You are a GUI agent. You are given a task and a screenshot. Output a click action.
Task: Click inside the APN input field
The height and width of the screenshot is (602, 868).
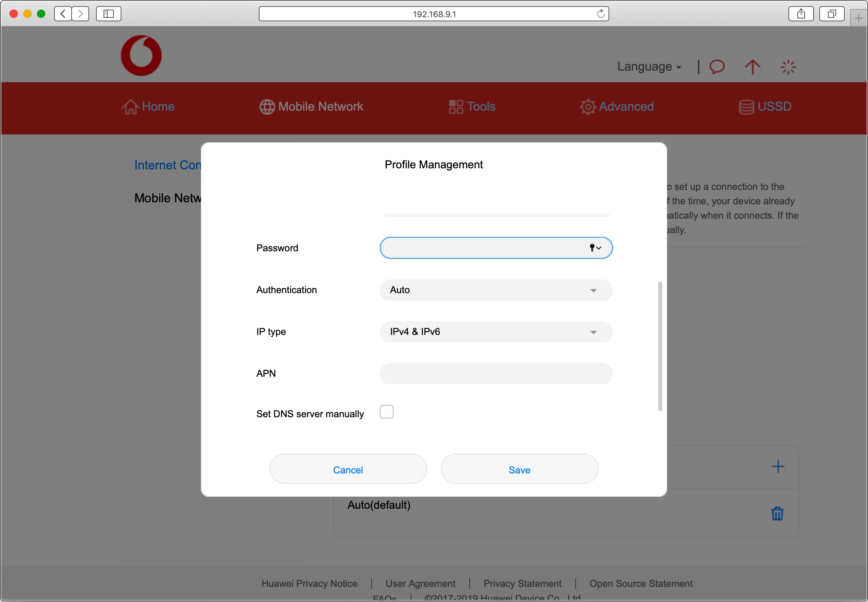click(495, 373)
